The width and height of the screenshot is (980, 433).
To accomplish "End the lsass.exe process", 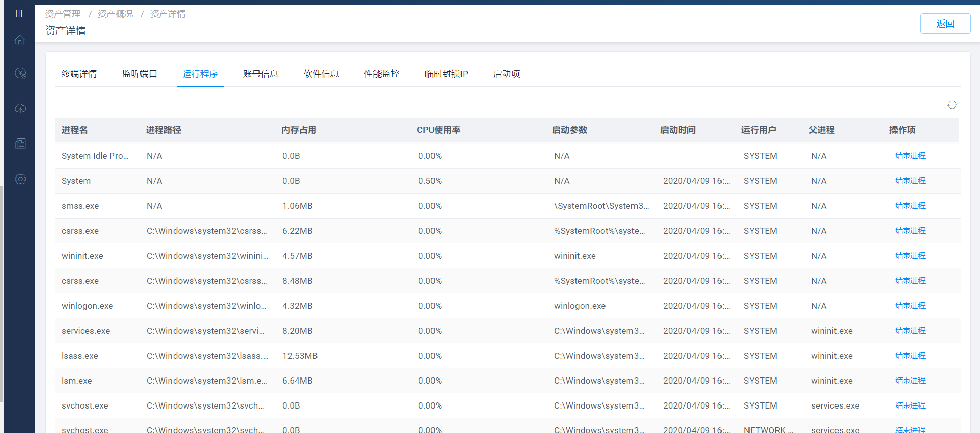I will (910, 356).
